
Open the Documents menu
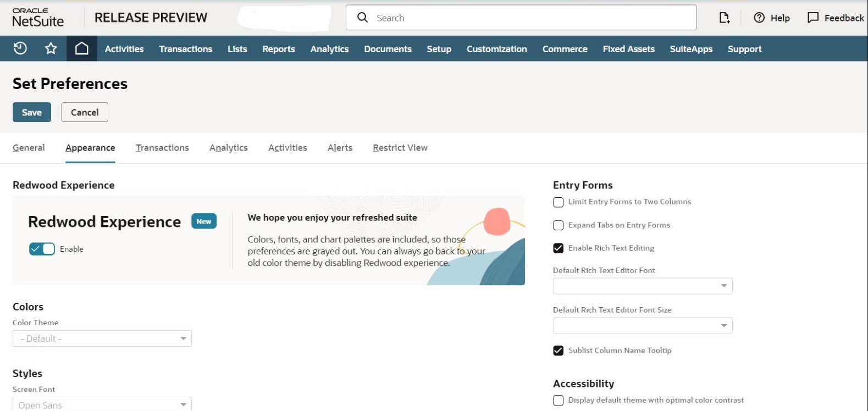pos(388,49)
